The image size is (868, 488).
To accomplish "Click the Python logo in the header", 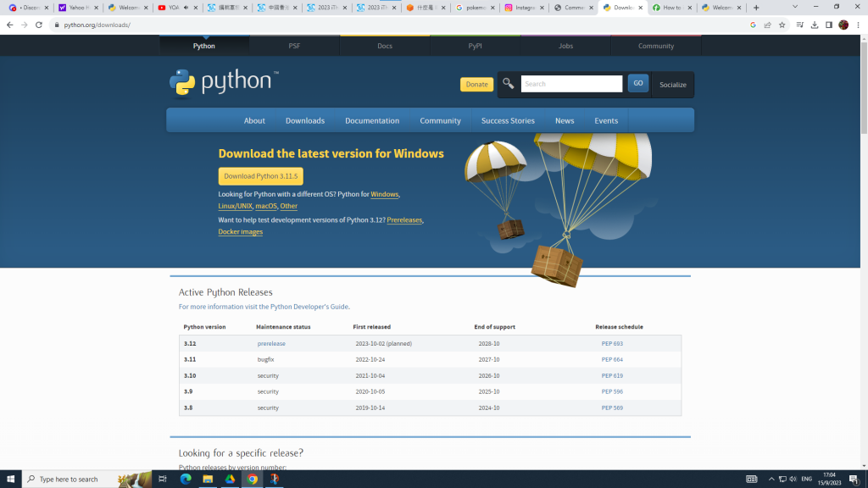I will (224, 83).
